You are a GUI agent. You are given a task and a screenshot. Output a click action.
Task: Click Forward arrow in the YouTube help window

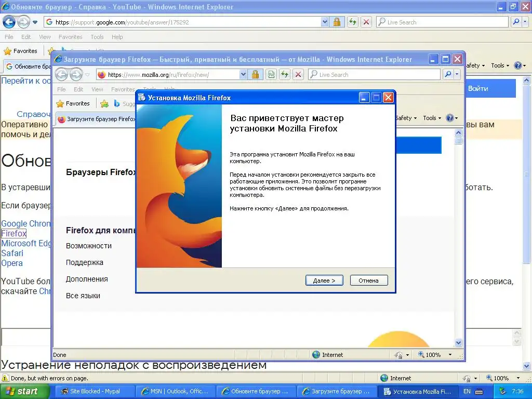pyautogui.click(x=23, y=22)
